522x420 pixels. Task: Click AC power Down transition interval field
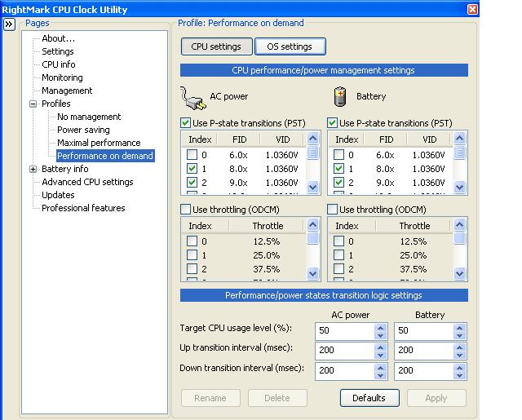click(345, 371)
